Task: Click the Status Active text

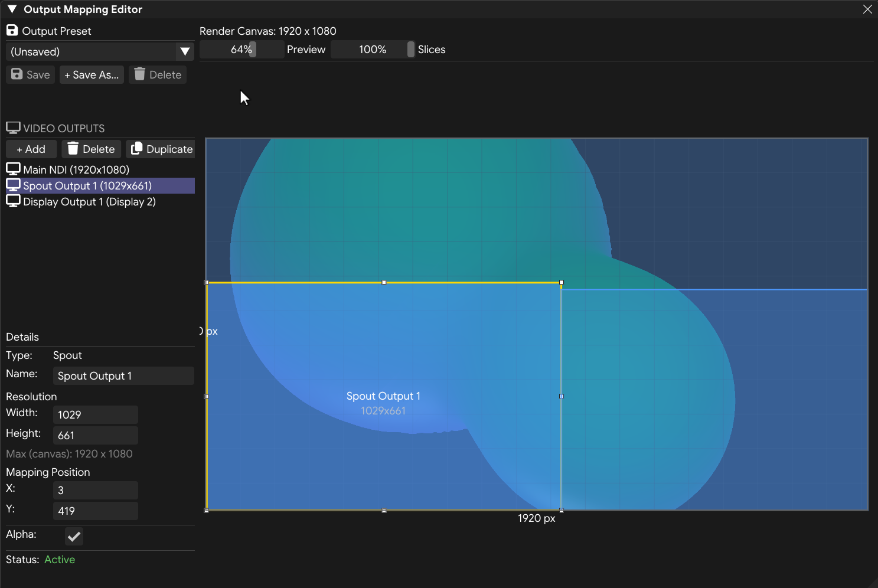Action: click(60, 559)
